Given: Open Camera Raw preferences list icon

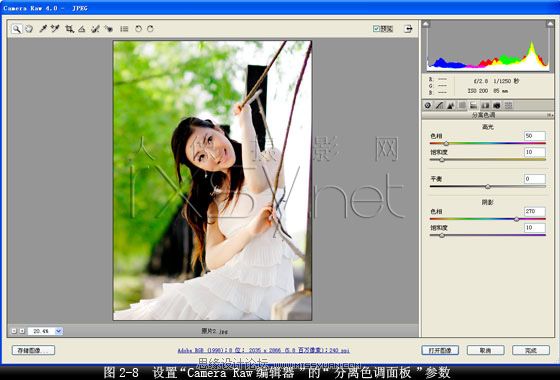Looking at the screenshot, I should coord(124,29).
